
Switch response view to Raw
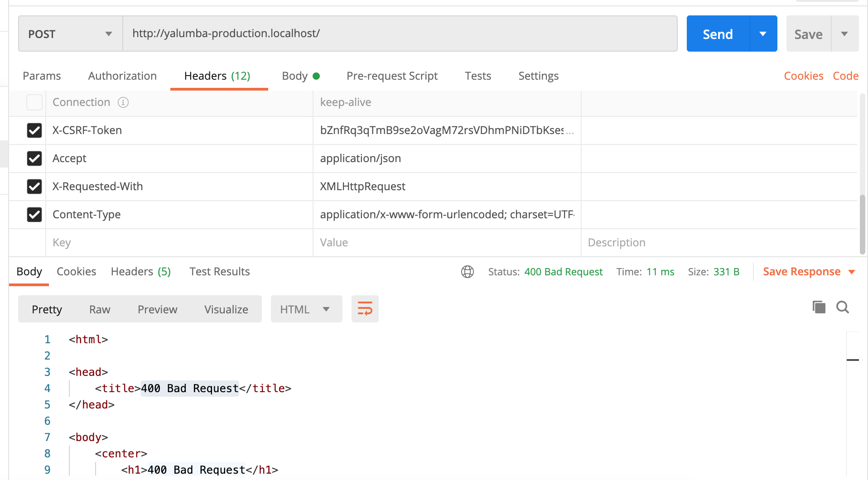pos(100,309)
